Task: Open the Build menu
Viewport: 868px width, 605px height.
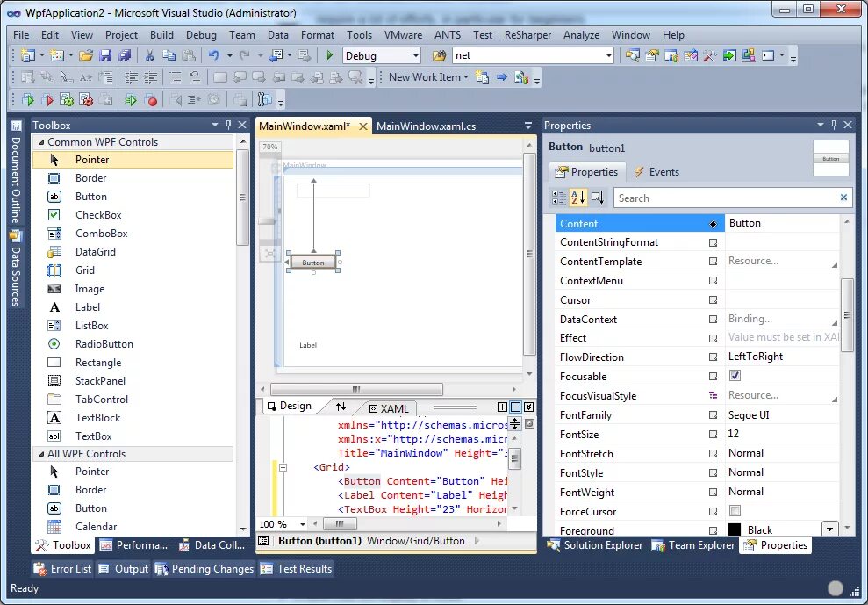Action: [161, 35]
